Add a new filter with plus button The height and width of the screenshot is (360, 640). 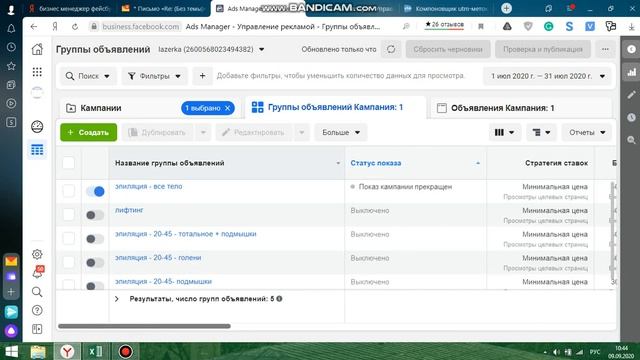pos(202,76)
